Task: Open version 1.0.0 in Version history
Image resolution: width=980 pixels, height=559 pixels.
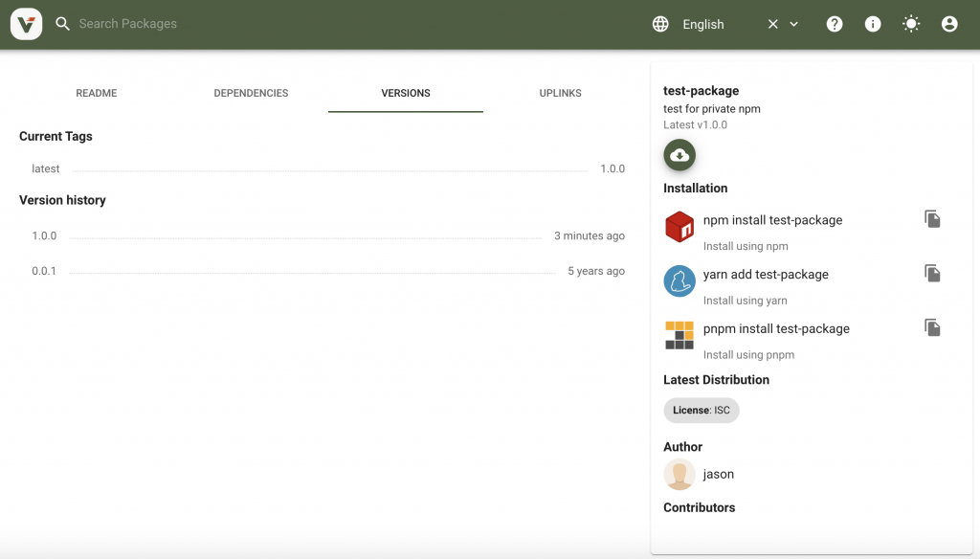Action: 44,235
